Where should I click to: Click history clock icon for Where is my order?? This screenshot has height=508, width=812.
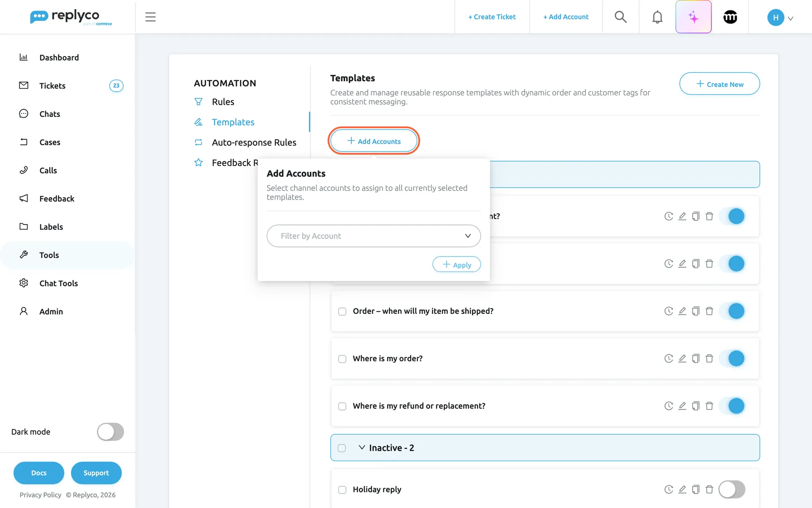[x=669, y=359]
